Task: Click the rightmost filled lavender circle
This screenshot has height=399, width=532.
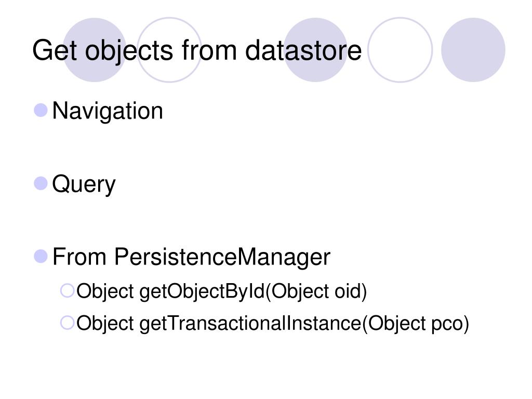Action: [x=473, y=50]
